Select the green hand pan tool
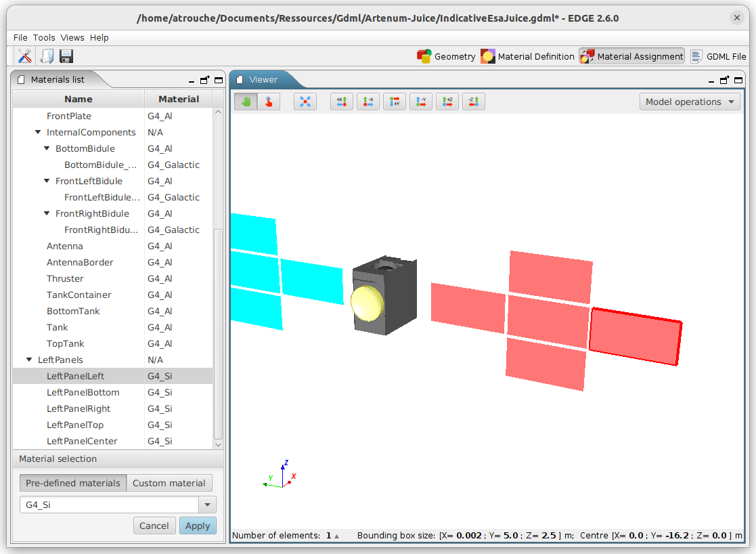Viewport: 756px width, 554px height. click(246, 100)
